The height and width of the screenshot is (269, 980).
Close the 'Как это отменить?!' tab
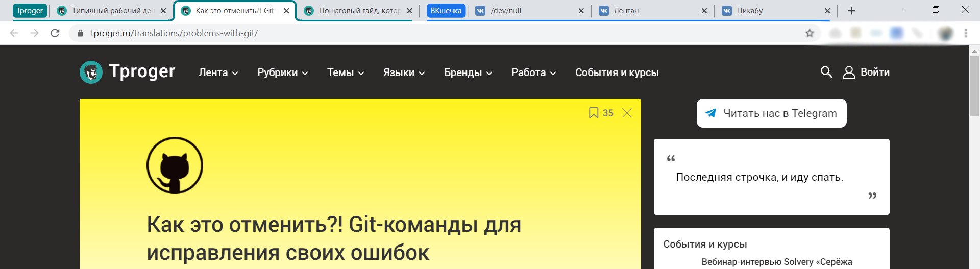(x=287, y=11)
